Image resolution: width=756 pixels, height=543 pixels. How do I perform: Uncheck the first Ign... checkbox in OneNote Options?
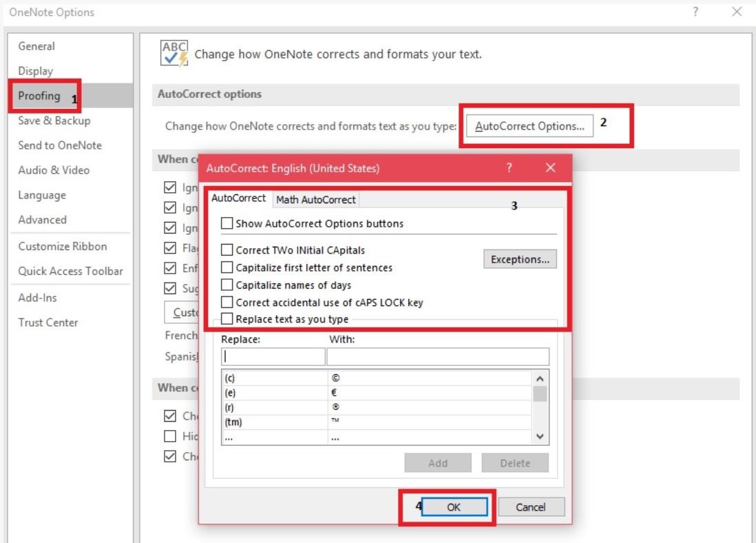[169, 187]
